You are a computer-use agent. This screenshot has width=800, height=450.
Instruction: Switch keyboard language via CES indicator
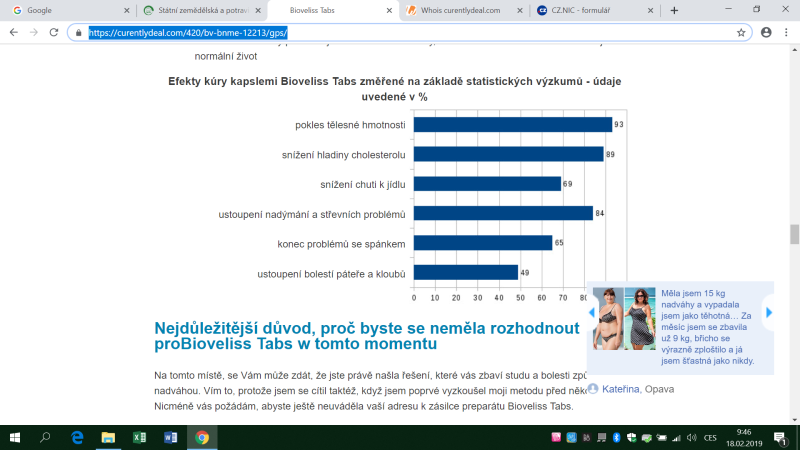pyautogui.click(x=710, y=438)
